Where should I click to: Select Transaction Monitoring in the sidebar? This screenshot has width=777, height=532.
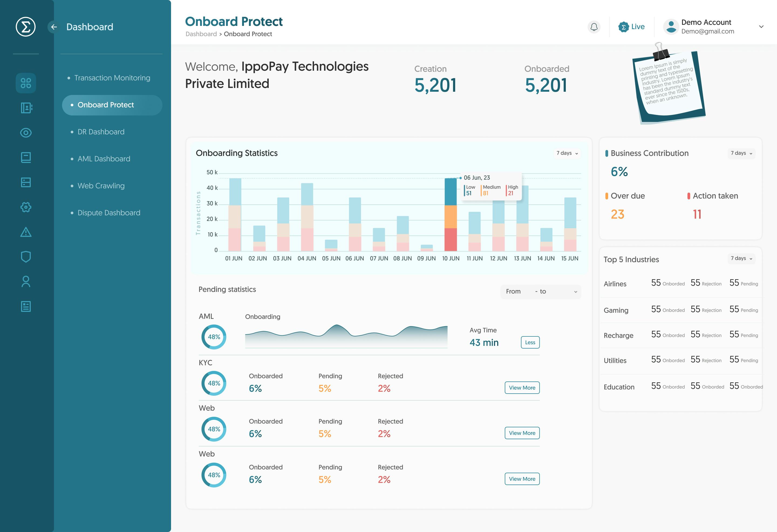tap(112, 78)
